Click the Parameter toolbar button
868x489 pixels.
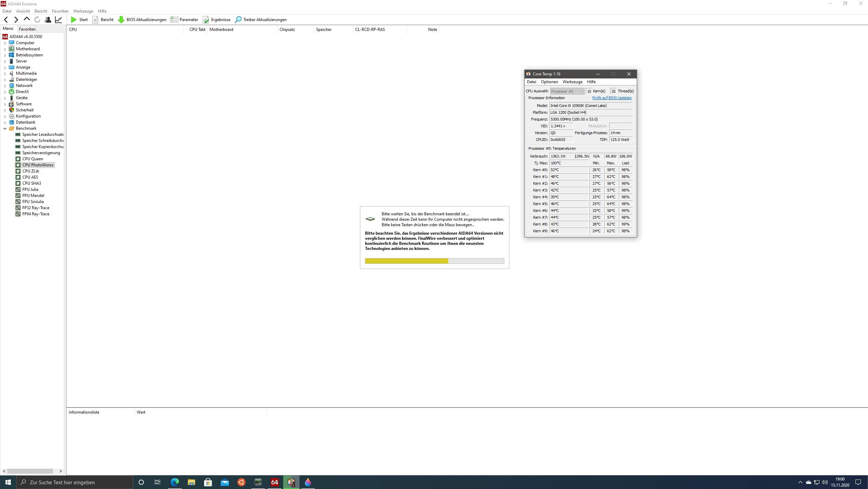click(x=184, y=20)
